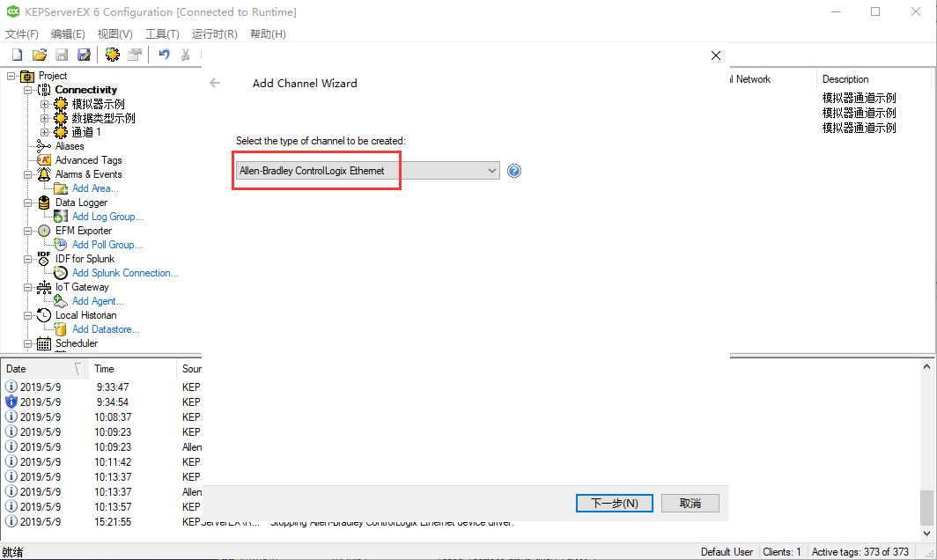This screenshot has height=560, width=937.
Task: Click the Save As floppy disk icon
Action: point(84,55)
